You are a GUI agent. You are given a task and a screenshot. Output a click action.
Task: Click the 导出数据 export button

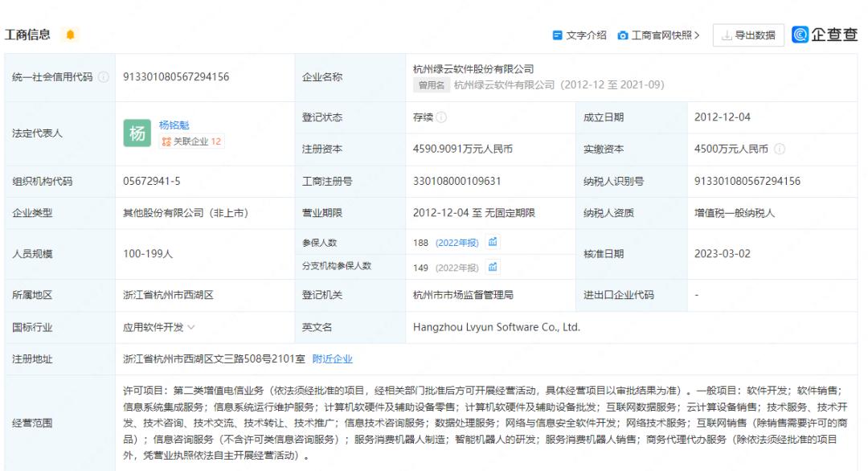[x=748, y=35]
